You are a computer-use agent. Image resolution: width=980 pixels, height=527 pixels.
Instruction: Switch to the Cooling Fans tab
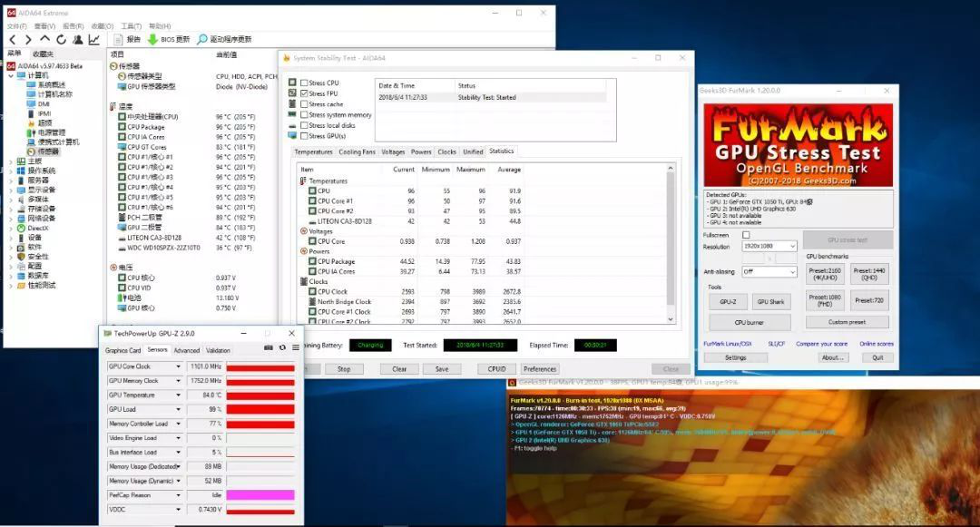[x=357, y=151]
